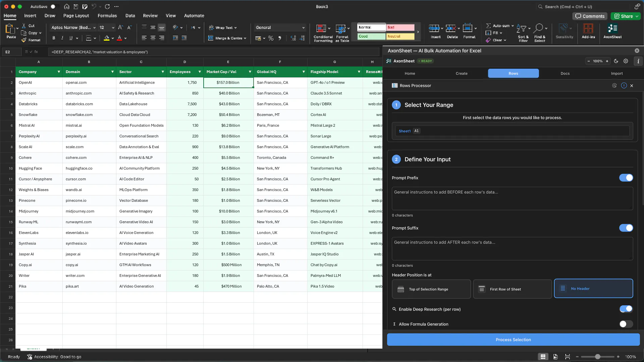Image resolution: width=644 pixels, height=362 pixels.
Task: Open the font name dropdown
Action: tap(73, 27)
